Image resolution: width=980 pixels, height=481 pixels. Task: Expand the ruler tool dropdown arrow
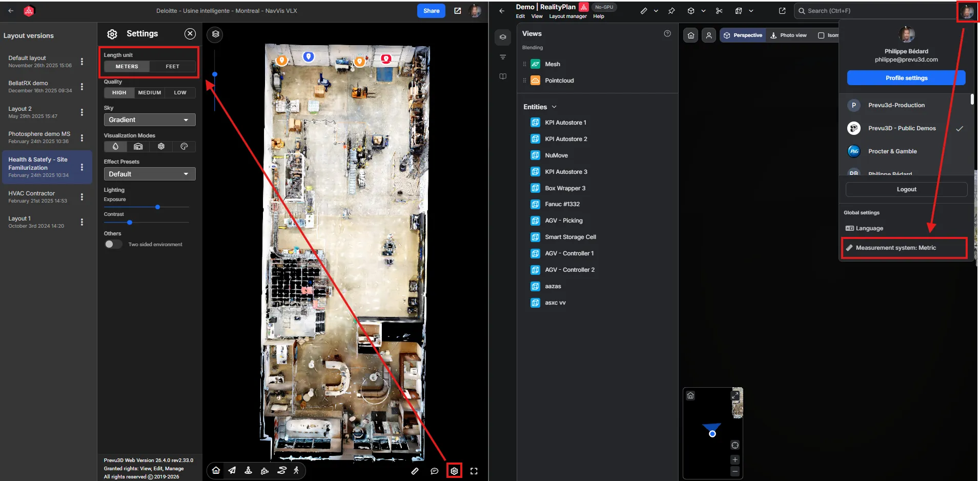(x=656, y=11)
